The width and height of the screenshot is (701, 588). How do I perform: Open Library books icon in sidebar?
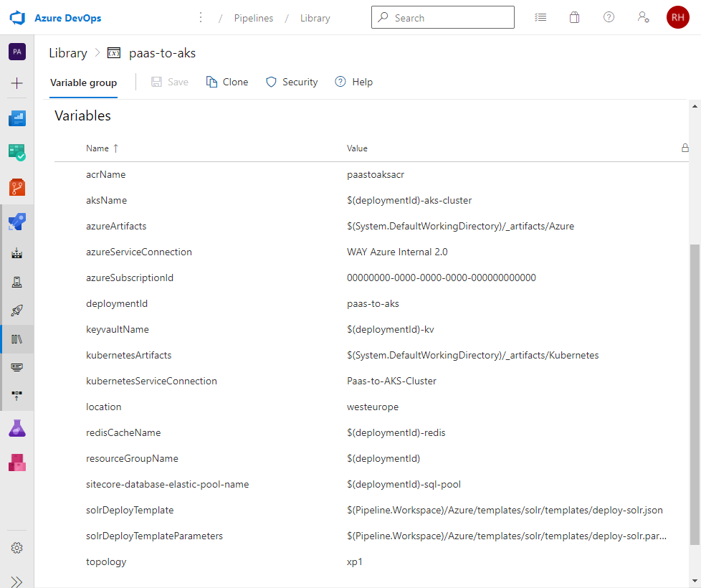point(17,339)
